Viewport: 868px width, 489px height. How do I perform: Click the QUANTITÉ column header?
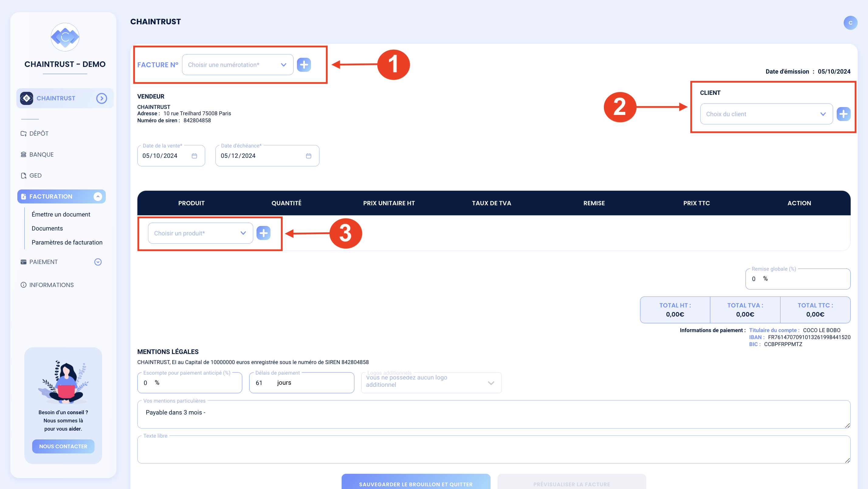point(286,203)
